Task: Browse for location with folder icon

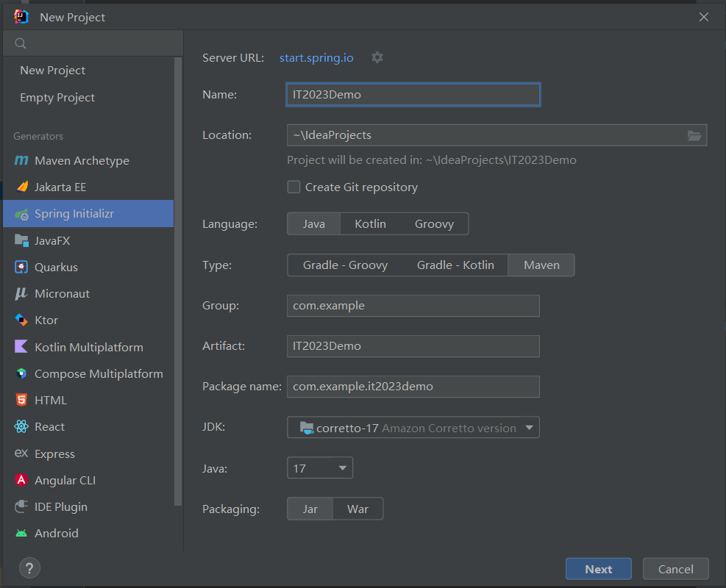Action: pos(694,135)
